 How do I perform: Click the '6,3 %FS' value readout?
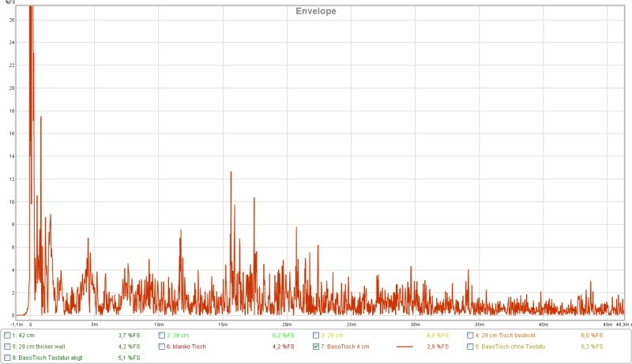pyautogui.click(x=592, y=347)
